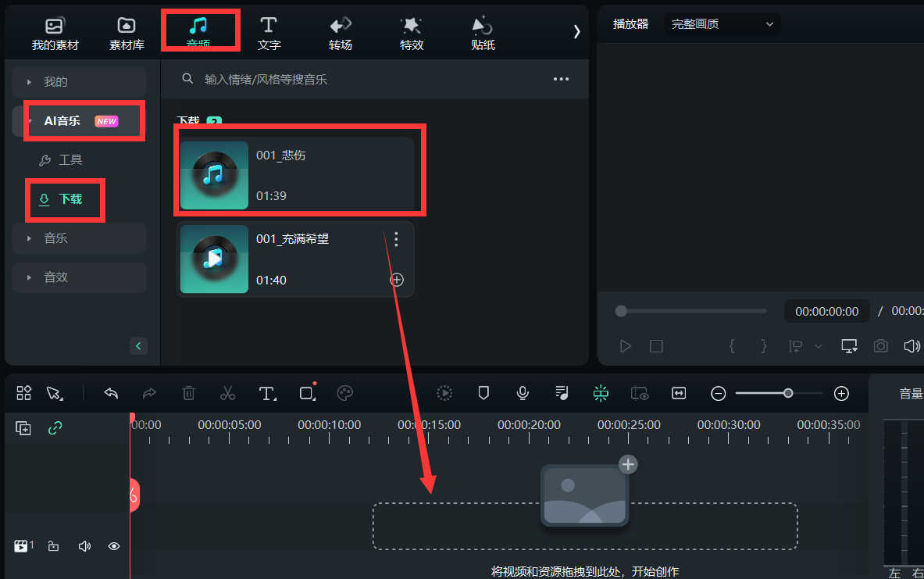Stop playback with the square button
Image resolution: width=924 pixels, height=579 pixels.
(x=656, y=346)
